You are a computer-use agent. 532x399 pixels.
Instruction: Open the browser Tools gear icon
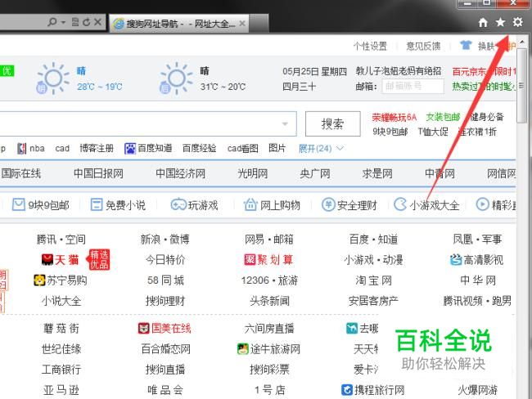[x=517, y=22]
